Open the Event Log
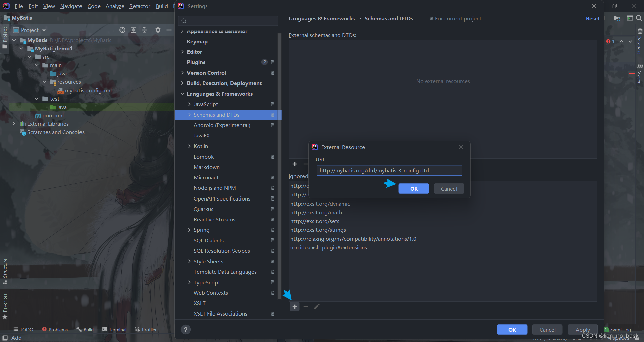The width and height of the screenshot is (644, 342). [x=618, y=330]
